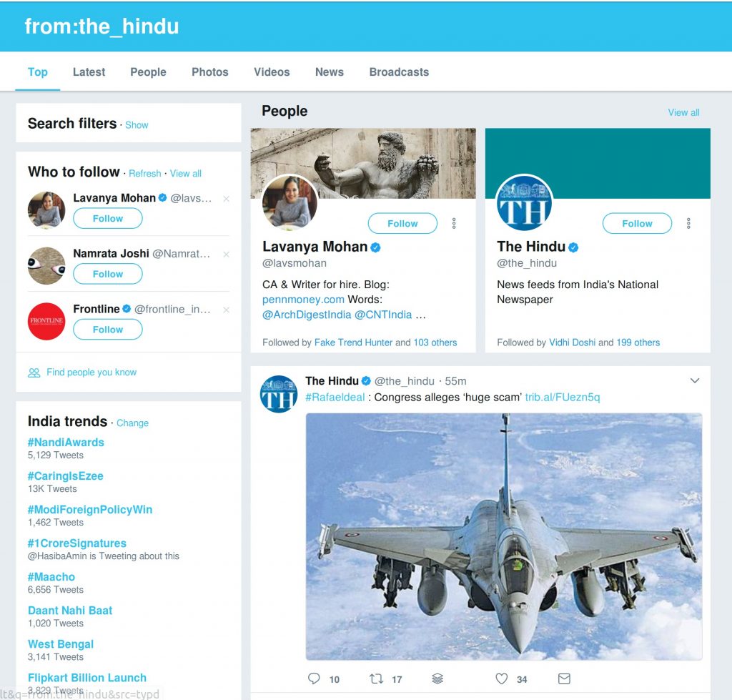Change the India trends location
732x700 pixels.
click(132, 423)
